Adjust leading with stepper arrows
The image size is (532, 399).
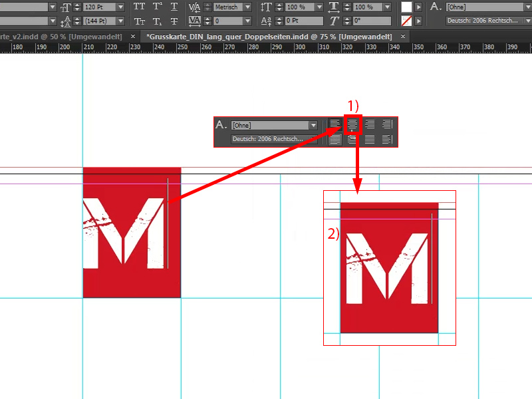tap(77, 21)
